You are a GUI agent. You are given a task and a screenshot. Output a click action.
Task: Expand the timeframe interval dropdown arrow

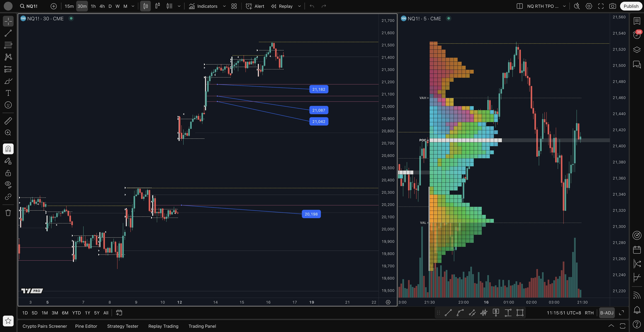click(133, 6)
